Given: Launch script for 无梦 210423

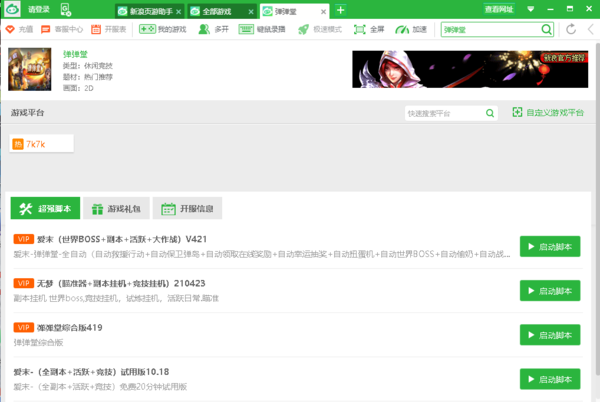Looking at the screenshot, I should tap(550, 291).
